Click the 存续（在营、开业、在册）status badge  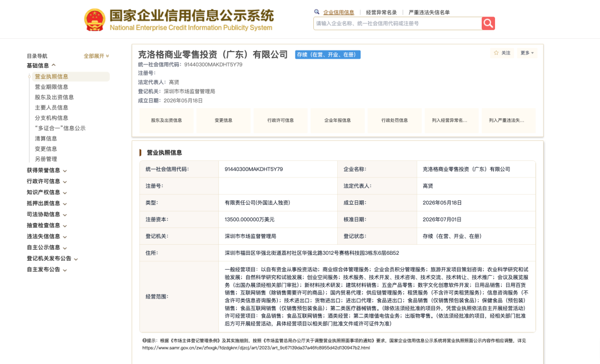tap(328, 55)
